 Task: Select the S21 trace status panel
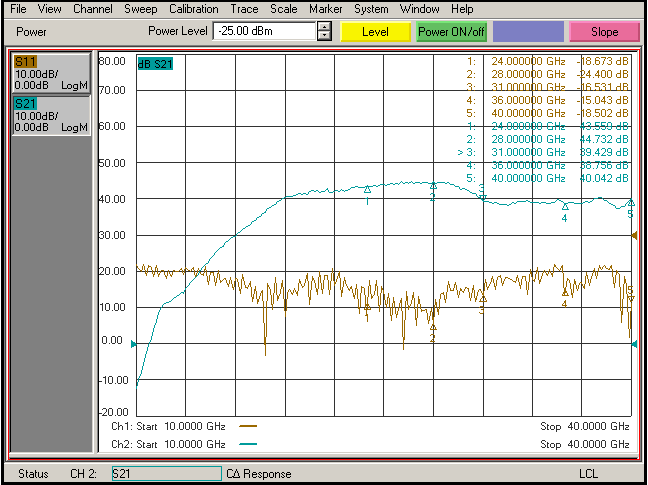coord(51,115)
